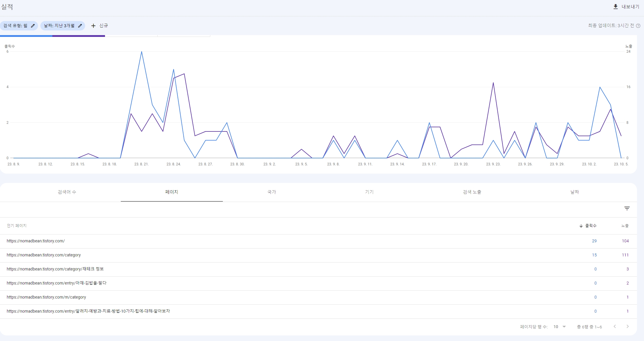Open rows per page dropdown
This screenshot has height=341, width=644.
[x=560, y=327]
